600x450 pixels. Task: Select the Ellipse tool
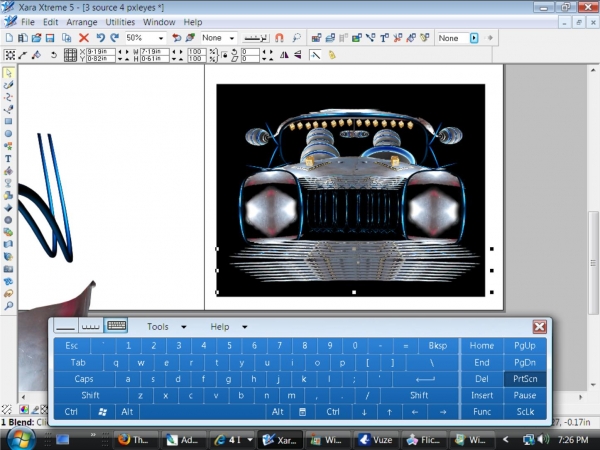click(x=8, y=134)
